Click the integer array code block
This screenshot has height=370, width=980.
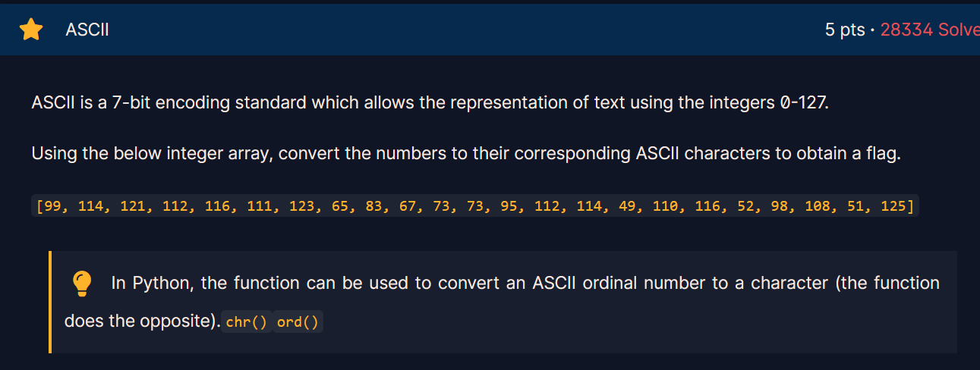pyautogui.click(x=475, y=205)
